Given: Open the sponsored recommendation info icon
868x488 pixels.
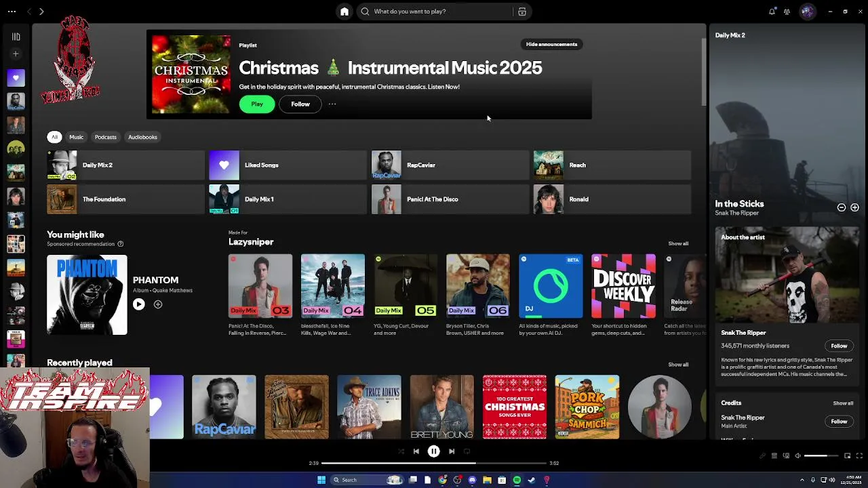Looking at the screenshot, I should (x=121, y=244).
